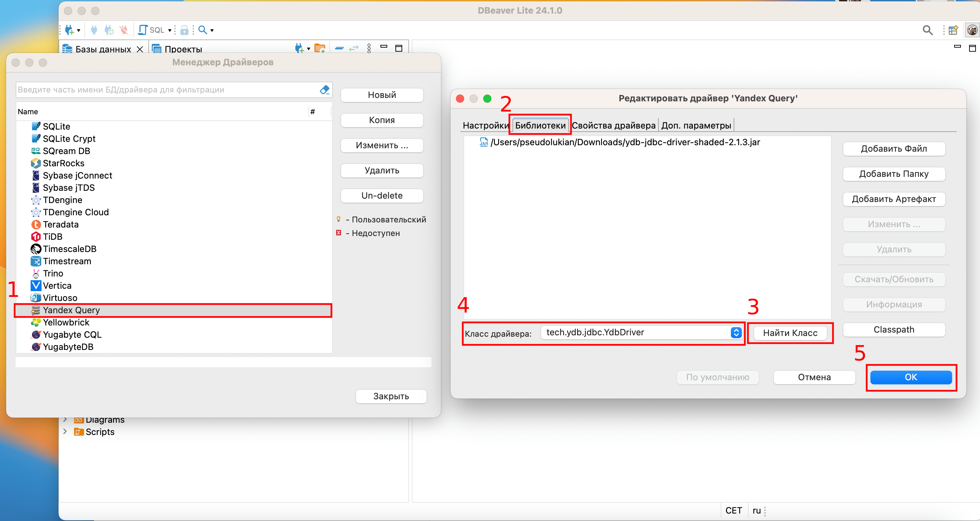Screen dimensions: 980x521
Task: Open the Свойства драйвера tab
Action: [613, 125]
